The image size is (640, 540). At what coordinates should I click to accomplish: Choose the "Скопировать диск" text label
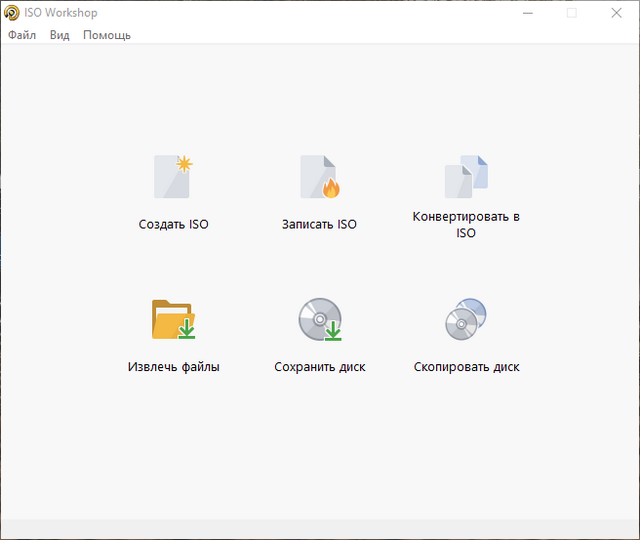[x=466, y=367]
